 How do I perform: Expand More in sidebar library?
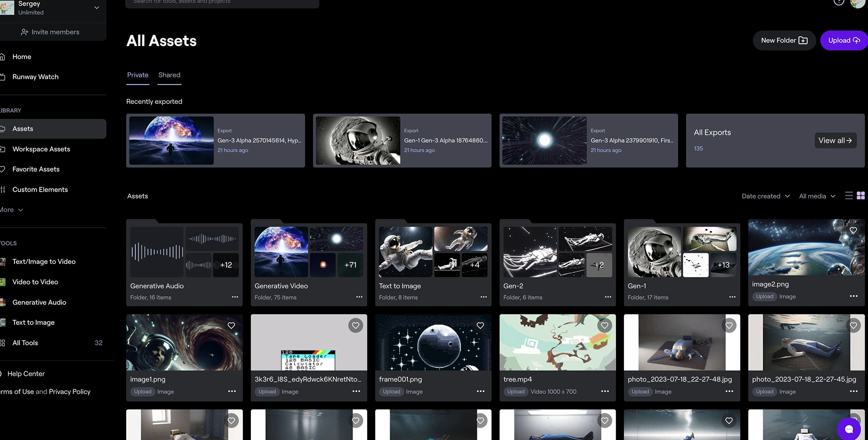point(12,210)
